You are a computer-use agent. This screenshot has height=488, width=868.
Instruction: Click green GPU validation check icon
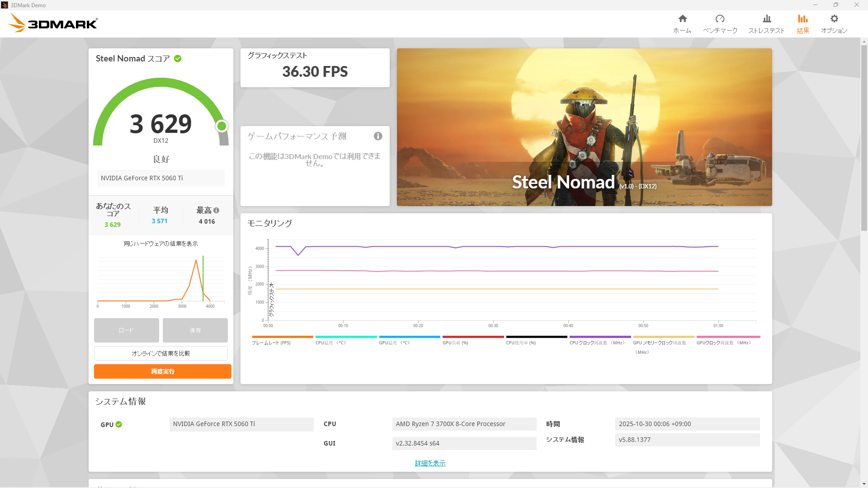(119, 424)
